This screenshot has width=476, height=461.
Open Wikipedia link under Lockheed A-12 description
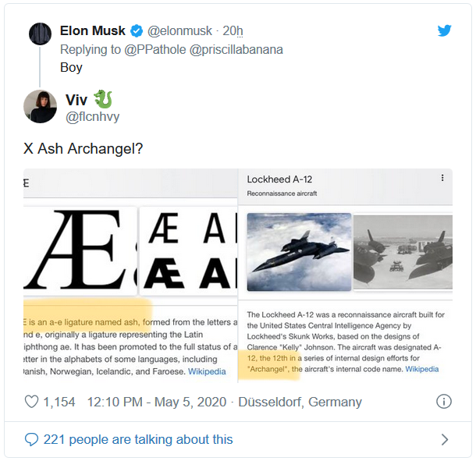(421, 368)
